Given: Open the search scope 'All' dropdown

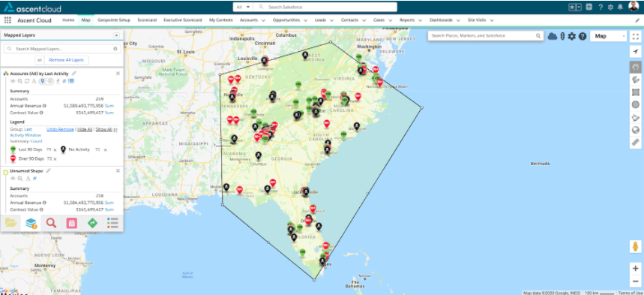Looking at the screenshot, I should point(243,7).
